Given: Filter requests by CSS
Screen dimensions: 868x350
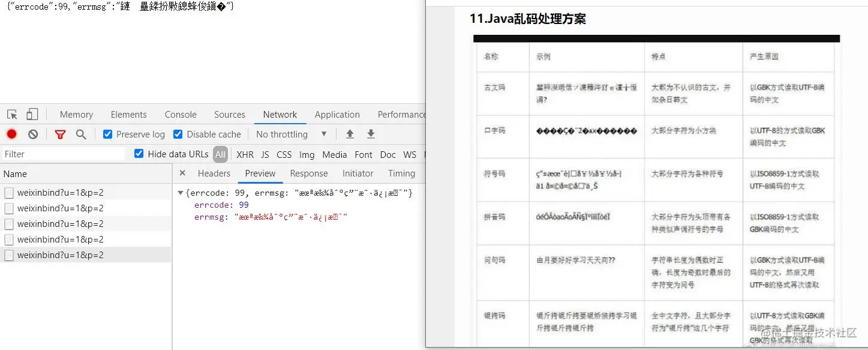Looking at the screenshot, I should 284,154.
